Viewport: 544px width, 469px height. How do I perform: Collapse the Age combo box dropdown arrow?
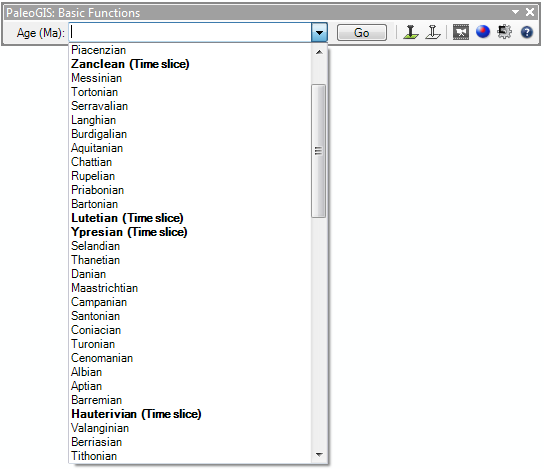pyautogui.click(x=319, y=33)
